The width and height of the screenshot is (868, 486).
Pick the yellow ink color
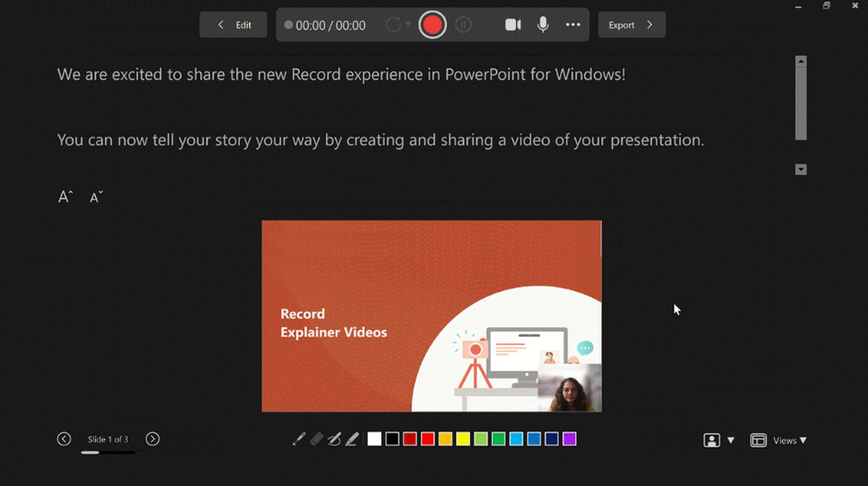click(463, 439)
